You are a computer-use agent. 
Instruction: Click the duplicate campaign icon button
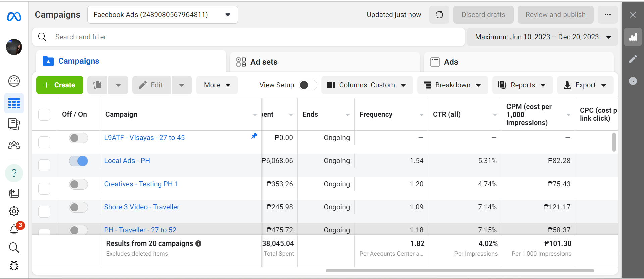pos(97,85)
